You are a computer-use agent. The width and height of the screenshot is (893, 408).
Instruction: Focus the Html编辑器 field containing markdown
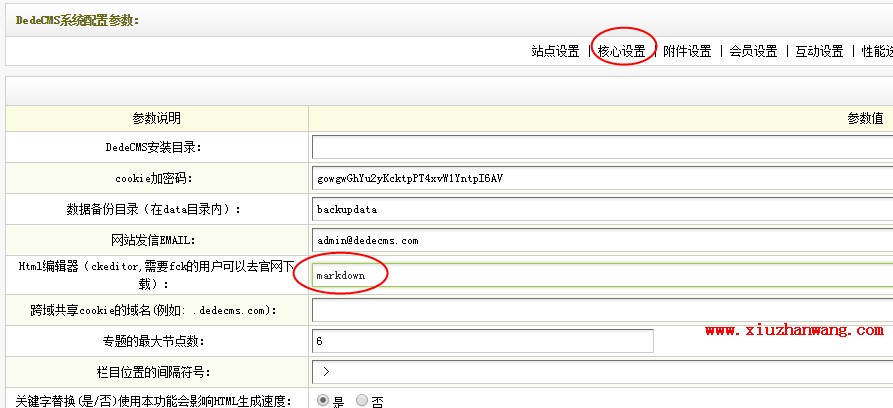pyautogui.click(x=600, y=274)
